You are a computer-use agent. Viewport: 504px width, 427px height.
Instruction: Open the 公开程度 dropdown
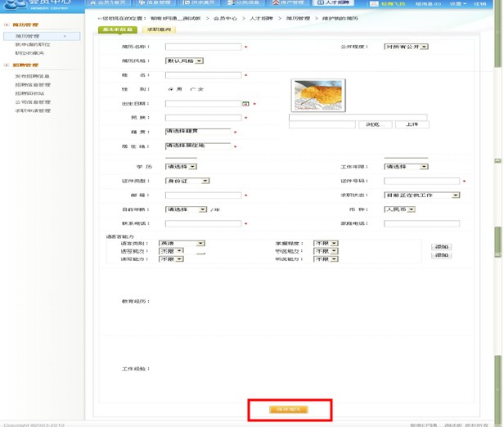(x=406, y=47)
